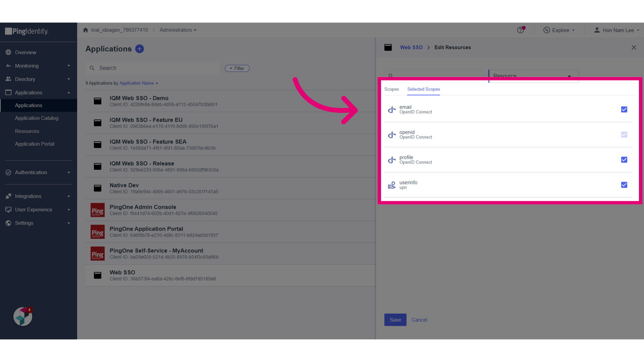
Task: Open IQM Web SSO - Feature SEA application
Action: (x=230, y=144)
